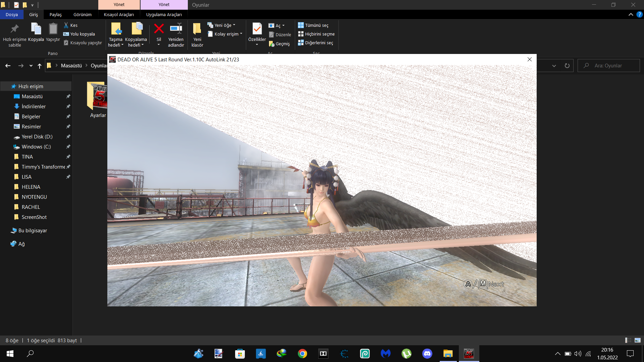644x362 pixels.
Task: Go back with the back arrow
Action: (8, 66)
